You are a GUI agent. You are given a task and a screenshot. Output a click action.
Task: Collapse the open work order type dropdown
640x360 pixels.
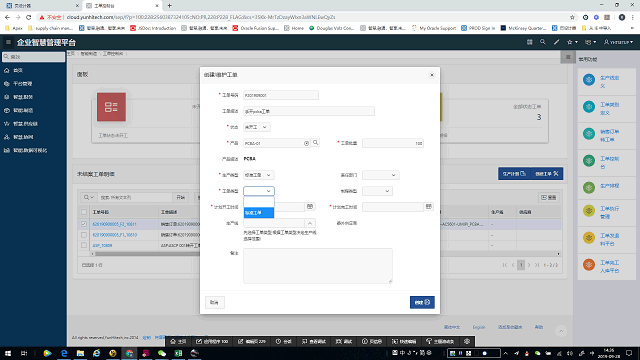click(x=259, y=191)
